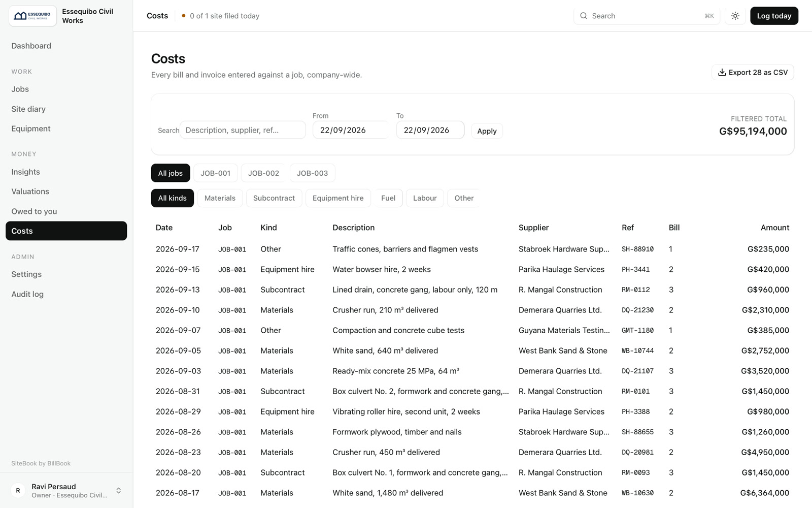This screenshot has height=508, width=812.
Task: Filter by JOB-001 chip
Action: tap(215, 173)
